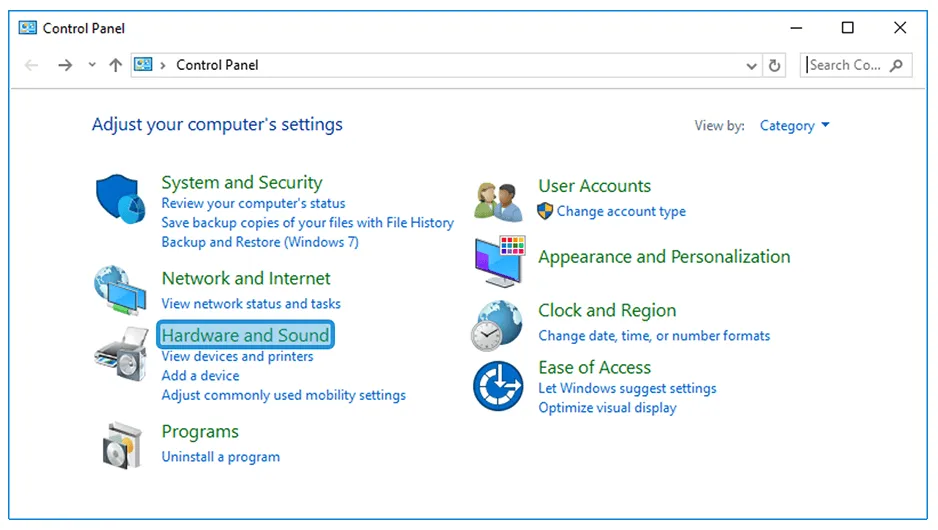Click Uninstall a program
Viewport: 938px width, 530px height.
point(220,457)
